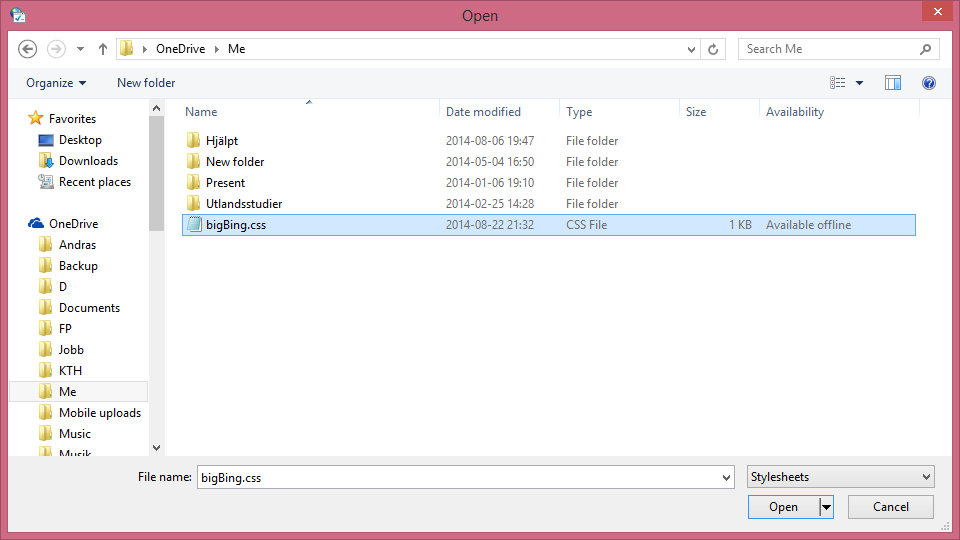Expand the File name dropdown arrow
Screen dimensions: 960x540
click(x=726, y=478)
